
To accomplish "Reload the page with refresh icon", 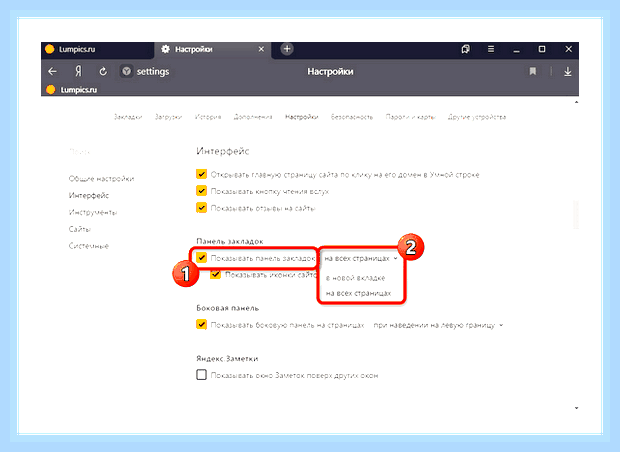I will pyautogui.click(x=103, y=72).
